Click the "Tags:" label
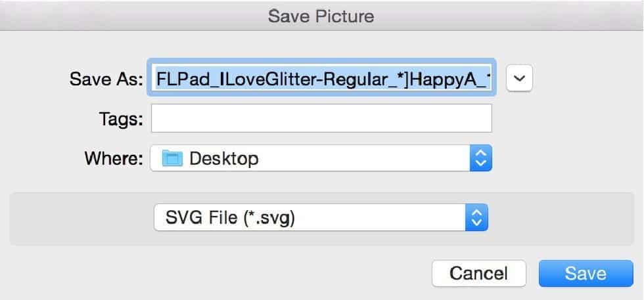 [121, 119]
